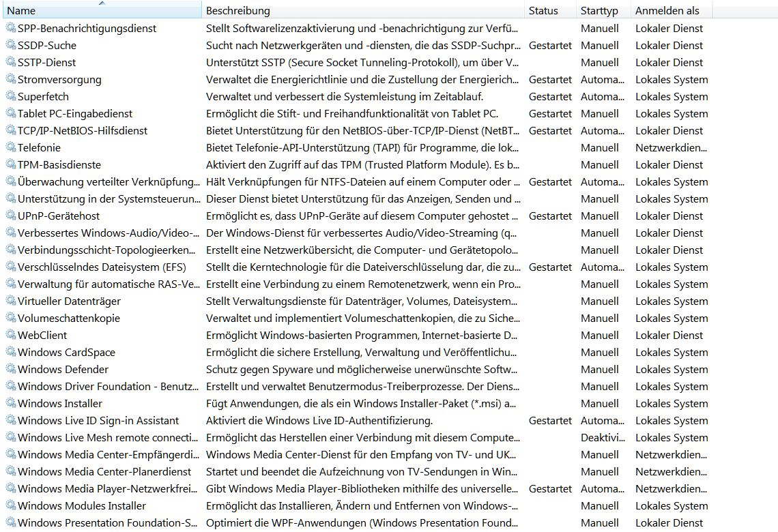Click the SSTP-Dienst service icon
The height and width of the screenshot is (532, 778).
(10, 62)
